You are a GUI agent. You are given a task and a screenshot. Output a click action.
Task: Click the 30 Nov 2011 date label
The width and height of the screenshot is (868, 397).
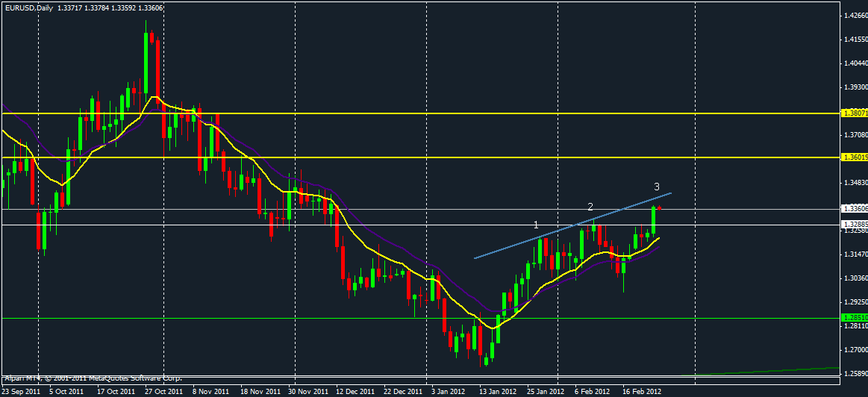click(308, 390)
